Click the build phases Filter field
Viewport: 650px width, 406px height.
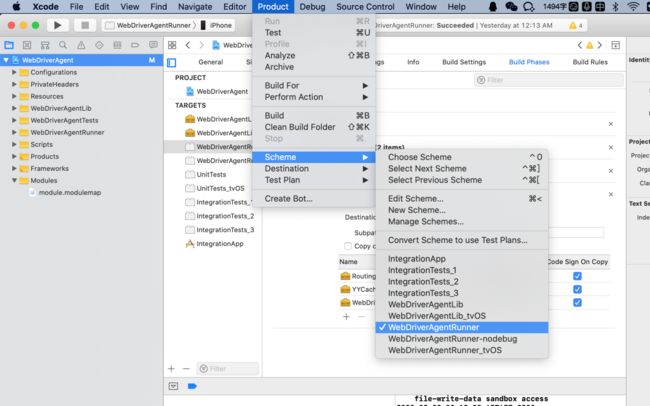pyautogui.click(x=549, y=80)
